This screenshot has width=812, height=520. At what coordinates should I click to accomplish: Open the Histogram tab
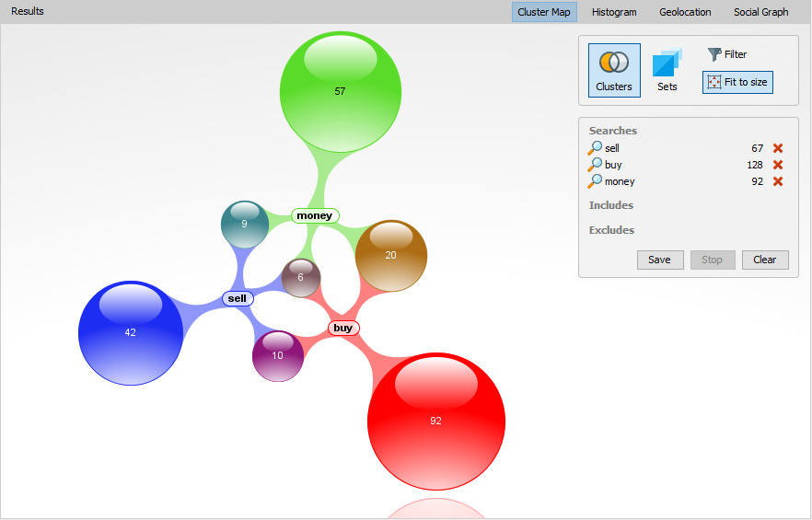614,12
